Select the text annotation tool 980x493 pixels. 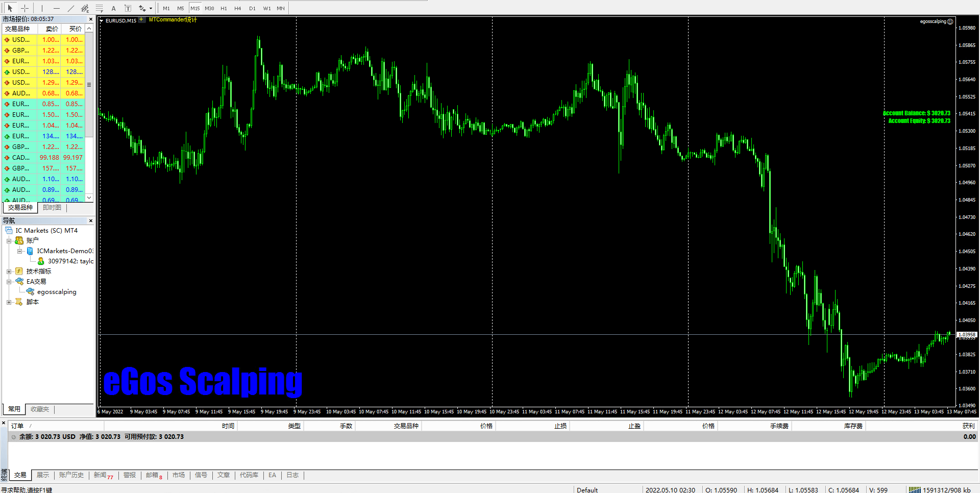pyautogui.click(x=113, y=8)
